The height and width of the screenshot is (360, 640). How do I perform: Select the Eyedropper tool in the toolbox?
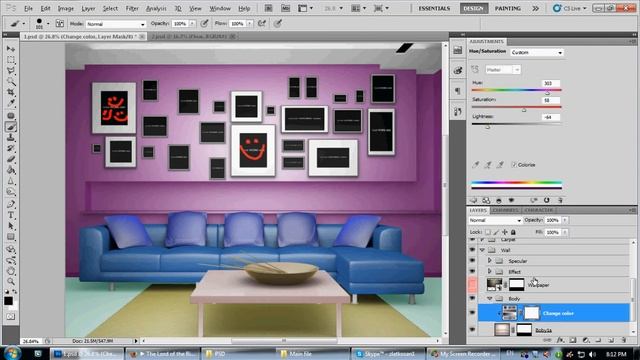coord(11,104)
